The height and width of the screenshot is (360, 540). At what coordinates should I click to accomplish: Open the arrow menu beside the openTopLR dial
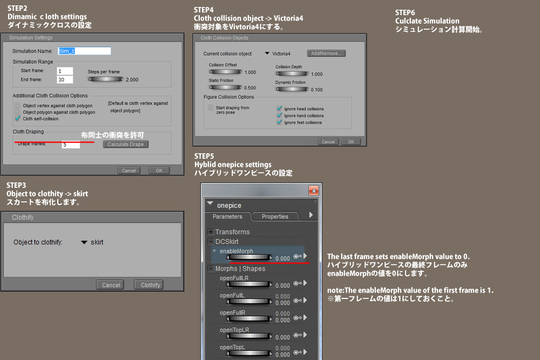[305, 335]
